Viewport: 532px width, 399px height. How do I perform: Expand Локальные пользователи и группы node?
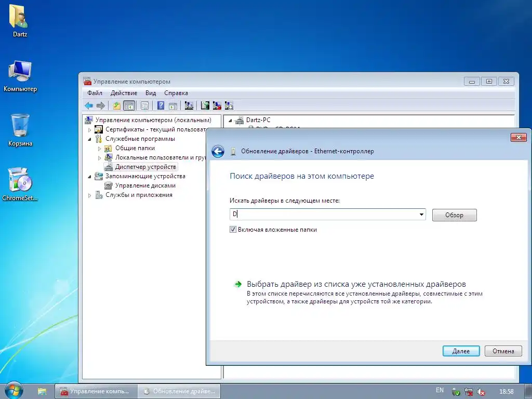tap(99, 158)
